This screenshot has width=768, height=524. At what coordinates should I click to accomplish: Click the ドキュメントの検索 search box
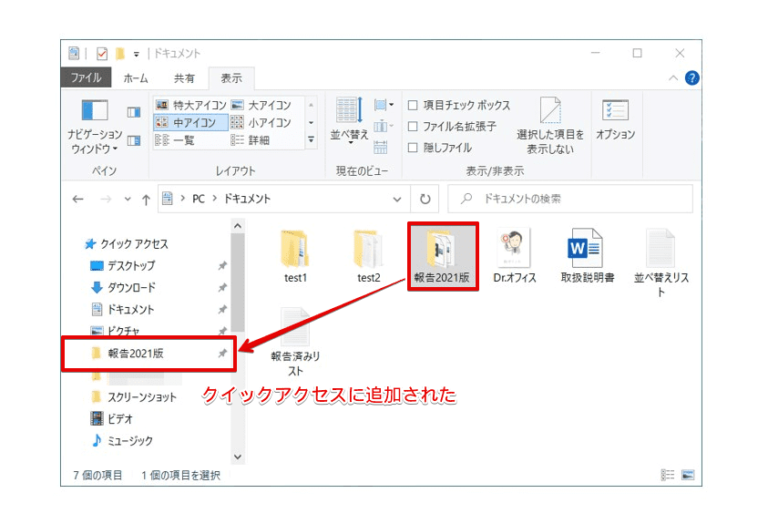(570, 199)
